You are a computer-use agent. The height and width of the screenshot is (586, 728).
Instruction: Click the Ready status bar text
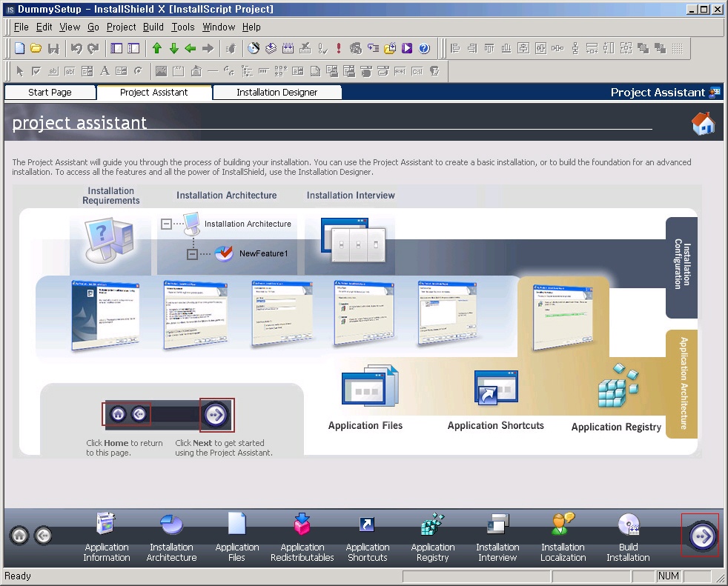click(18, 576)
